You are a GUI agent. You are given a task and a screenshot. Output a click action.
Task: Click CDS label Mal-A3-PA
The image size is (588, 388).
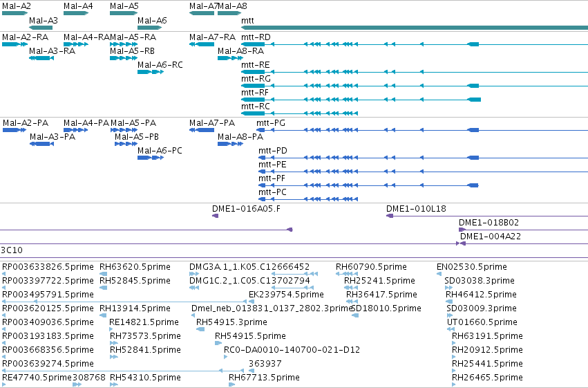coord(53,137)
